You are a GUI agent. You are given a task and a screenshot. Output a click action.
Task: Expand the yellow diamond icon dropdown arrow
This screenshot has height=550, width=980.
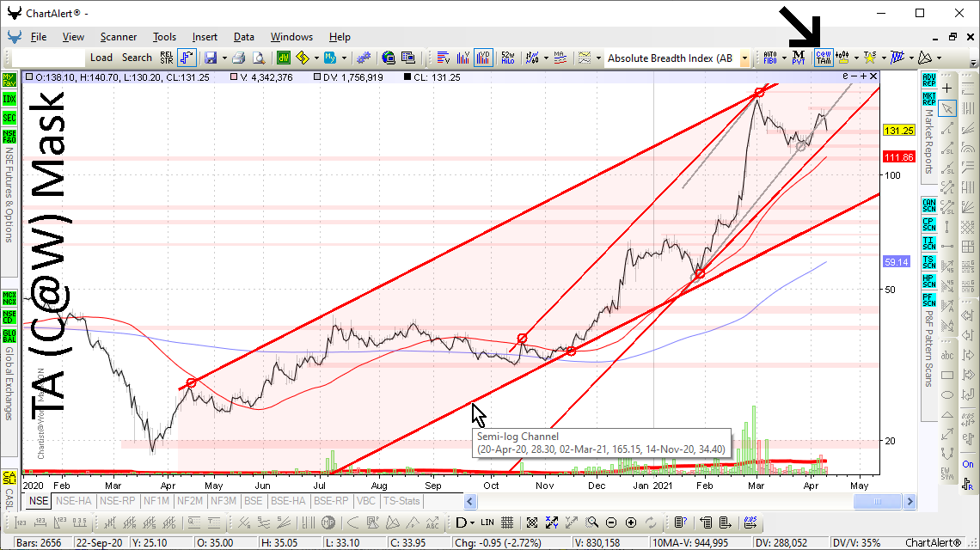[x=316, y=58]
